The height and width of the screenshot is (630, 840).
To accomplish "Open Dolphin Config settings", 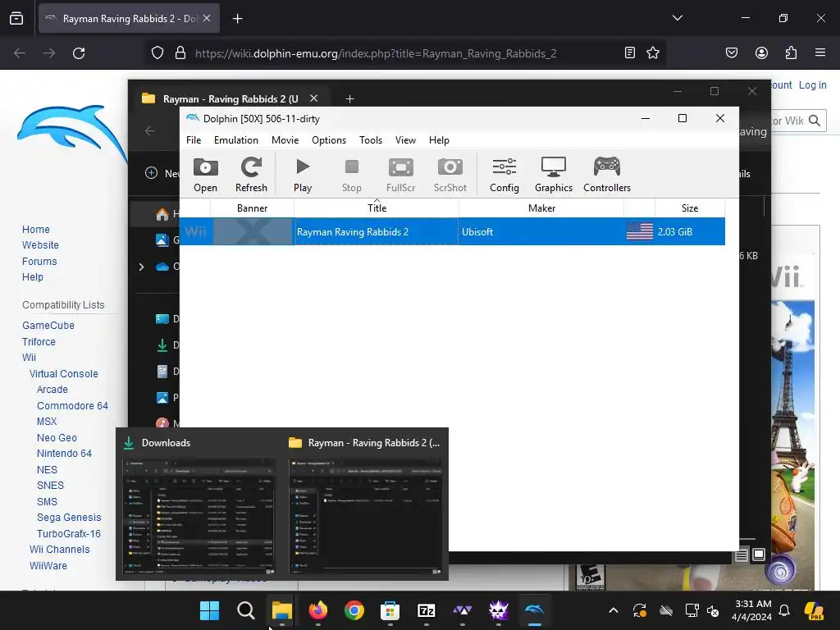I will coord(504,175).
